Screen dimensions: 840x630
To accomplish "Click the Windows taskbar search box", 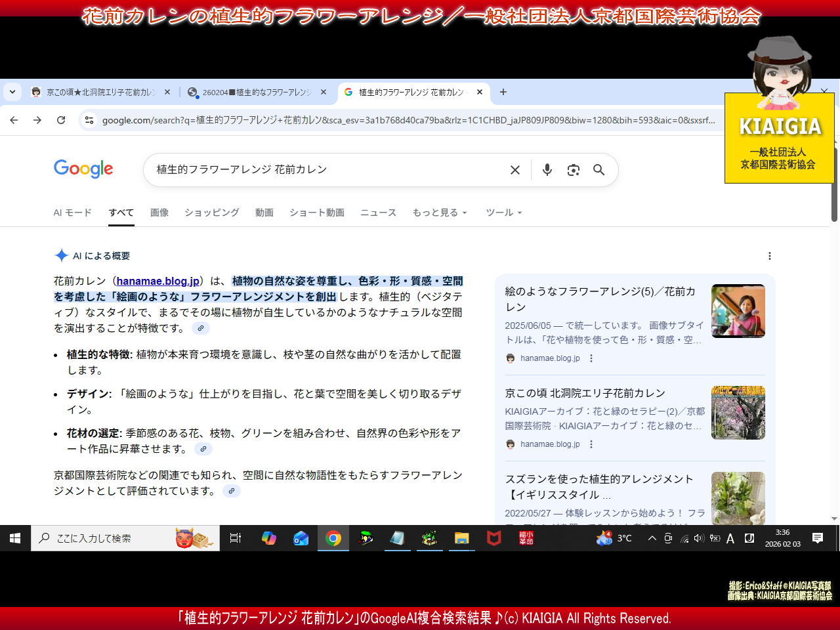I will pyautogui.click(x=125, y=538).
